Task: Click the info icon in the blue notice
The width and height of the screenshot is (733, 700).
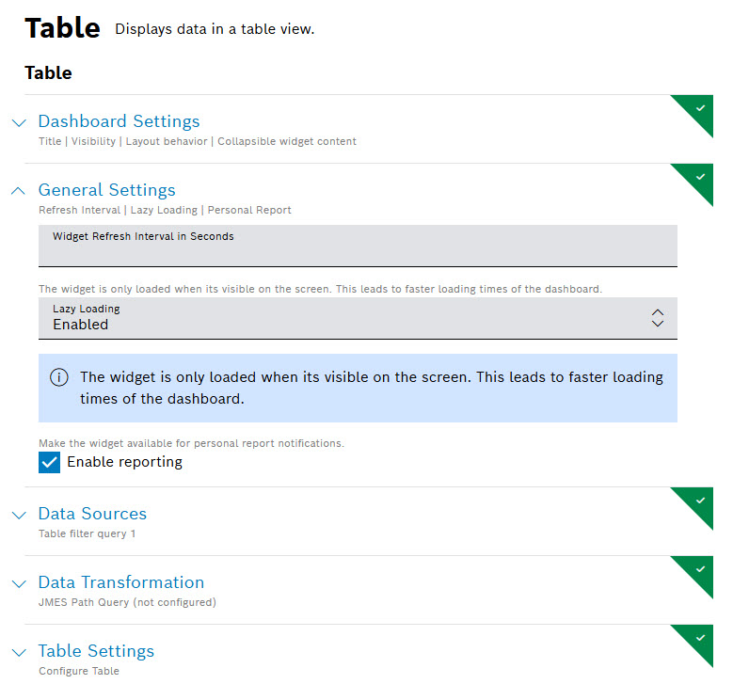Action: tap(59, 377)
